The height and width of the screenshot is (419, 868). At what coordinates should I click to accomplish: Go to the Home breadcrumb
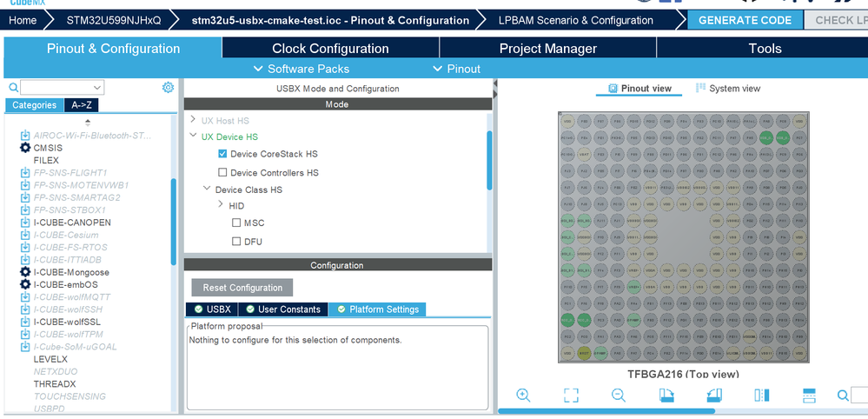[23, 21]
